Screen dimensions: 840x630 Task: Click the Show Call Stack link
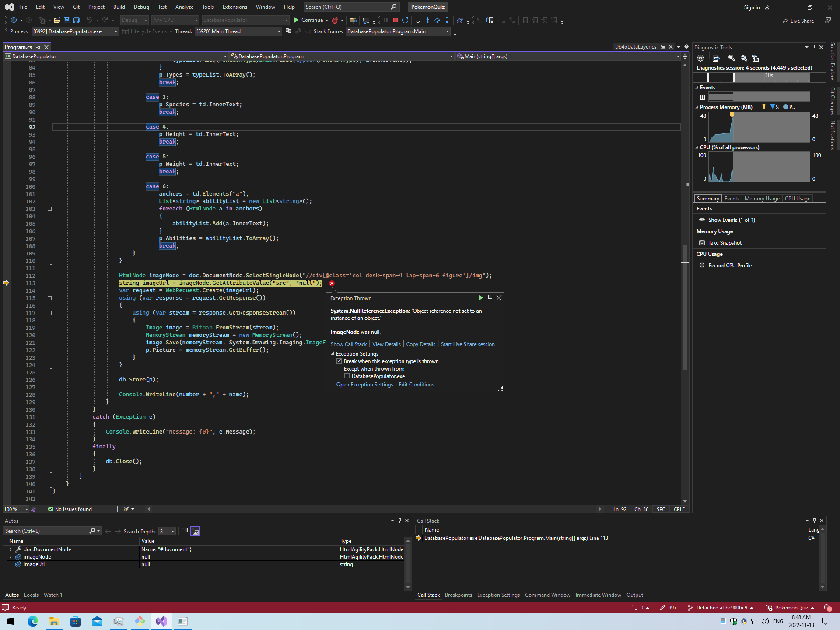click(x=349, y=344)
